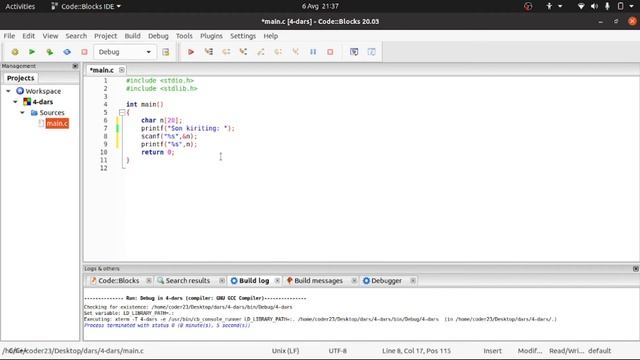Open the Settings menu

(x=243, y=36)
